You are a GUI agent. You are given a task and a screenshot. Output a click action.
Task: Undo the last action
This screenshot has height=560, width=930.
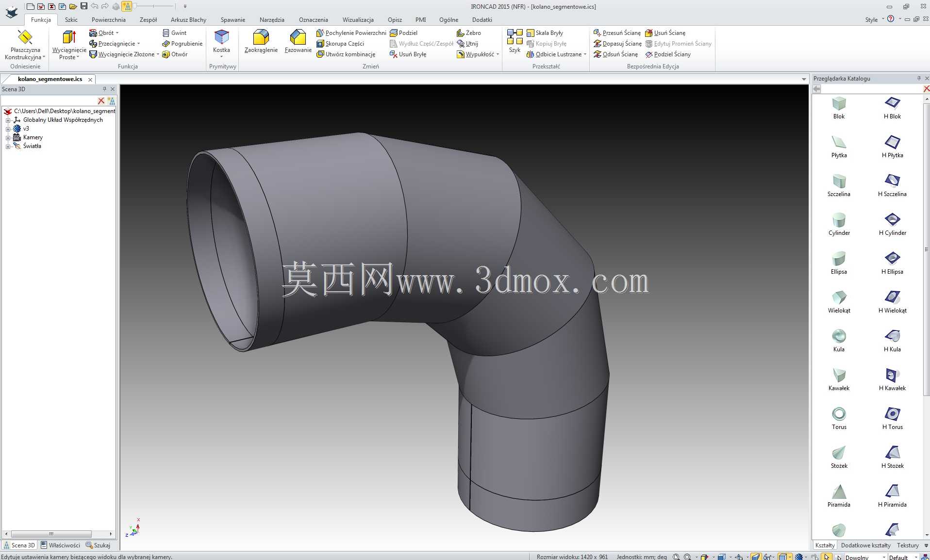point(94,6)
